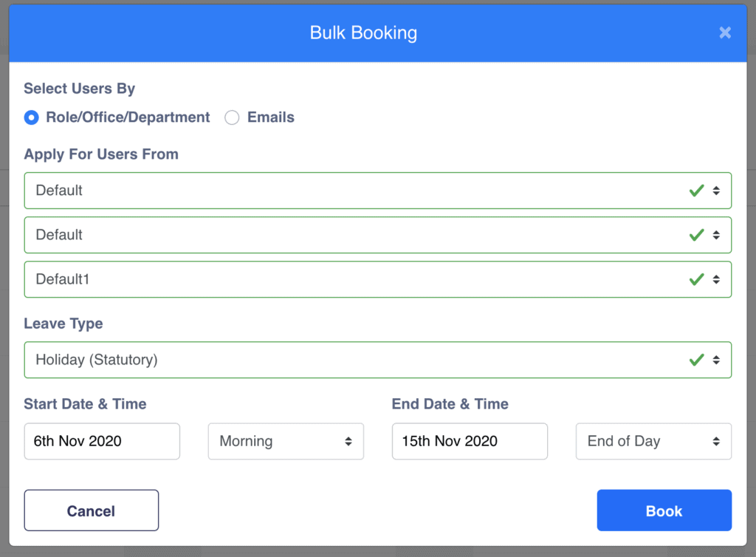Open the first Default dropdown under Apply For Users From

(x=354, y=191)
